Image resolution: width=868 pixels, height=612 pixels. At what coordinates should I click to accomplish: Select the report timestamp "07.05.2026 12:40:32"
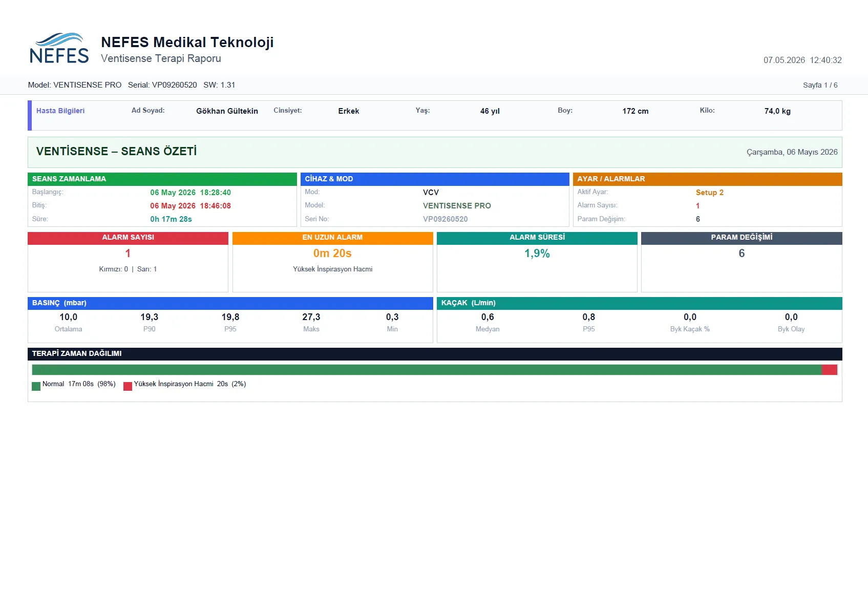coord(802,60)
